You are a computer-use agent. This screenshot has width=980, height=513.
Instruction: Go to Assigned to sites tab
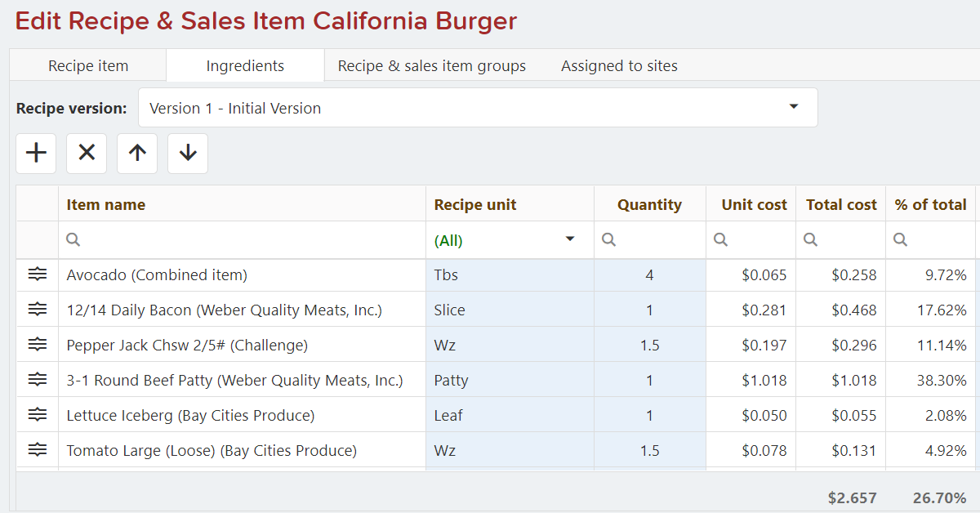(619, 66)
